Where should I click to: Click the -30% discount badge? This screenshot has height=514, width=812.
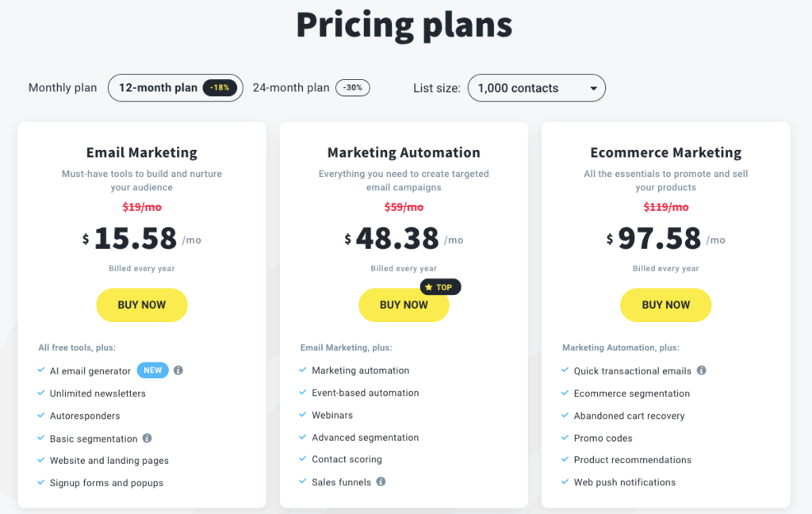(353, 88)
